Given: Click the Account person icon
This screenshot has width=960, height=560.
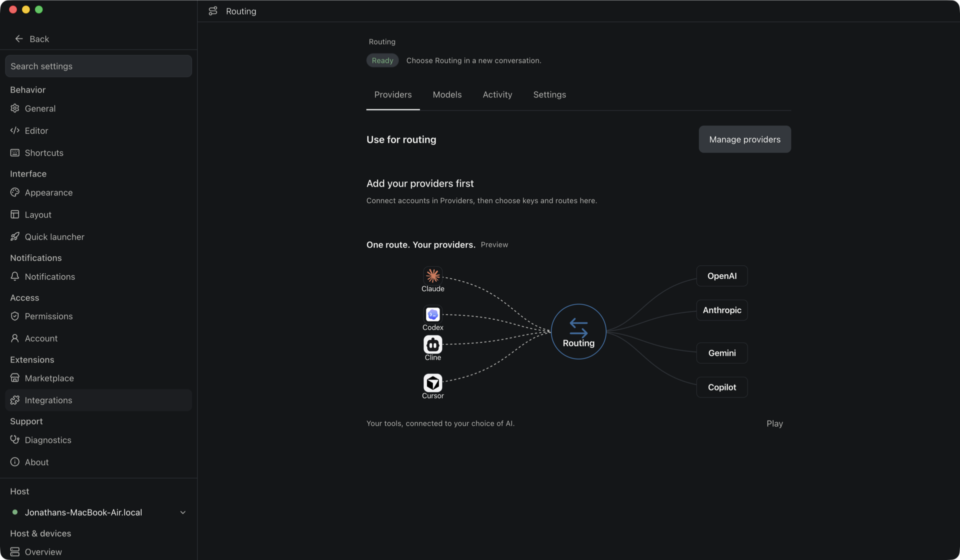Looking at the screenshot, I should pos(15,338).
